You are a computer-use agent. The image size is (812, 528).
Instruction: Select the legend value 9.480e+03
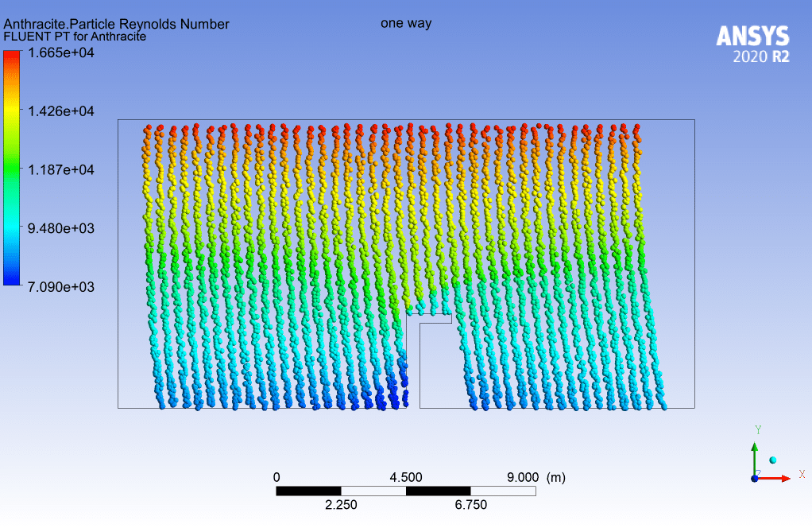coord(61,228)
